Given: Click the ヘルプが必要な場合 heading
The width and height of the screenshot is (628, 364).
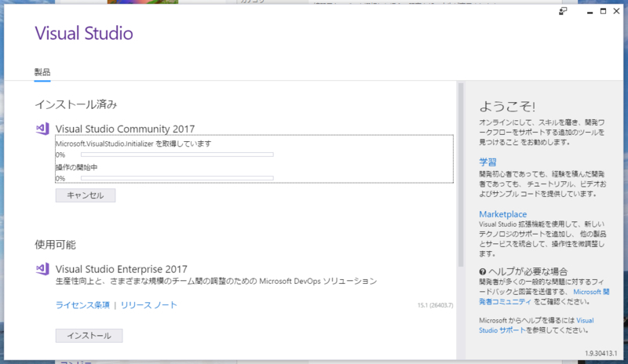Looking at the screenshot, I should pos(528,271).
